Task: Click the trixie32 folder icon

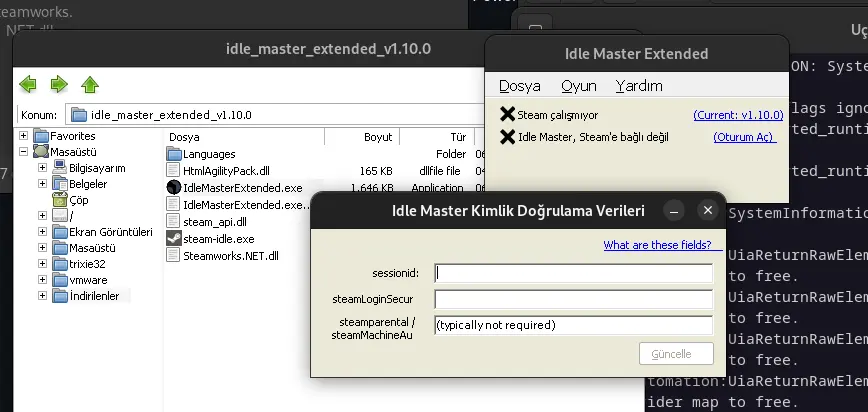Action: [x=60, y=264]
